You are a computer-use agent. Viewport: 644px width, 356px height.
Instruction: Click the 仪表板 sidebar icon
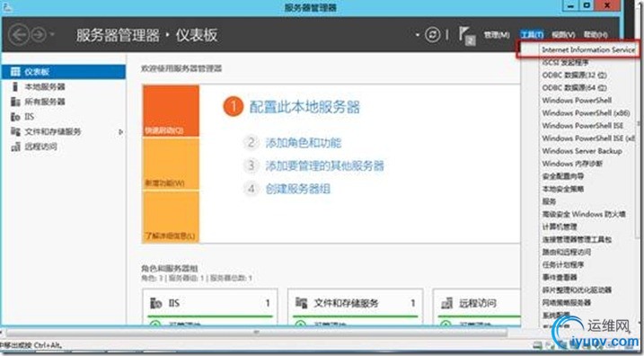[x=15, y=72]
